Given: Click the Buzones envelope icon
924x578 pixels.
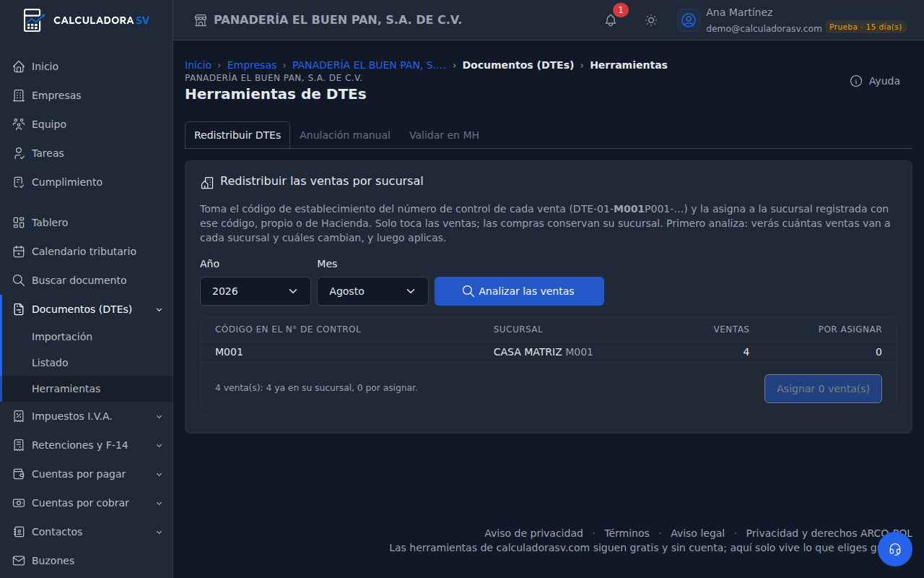Looking at the screenshot, I should [x=19, y=561].
